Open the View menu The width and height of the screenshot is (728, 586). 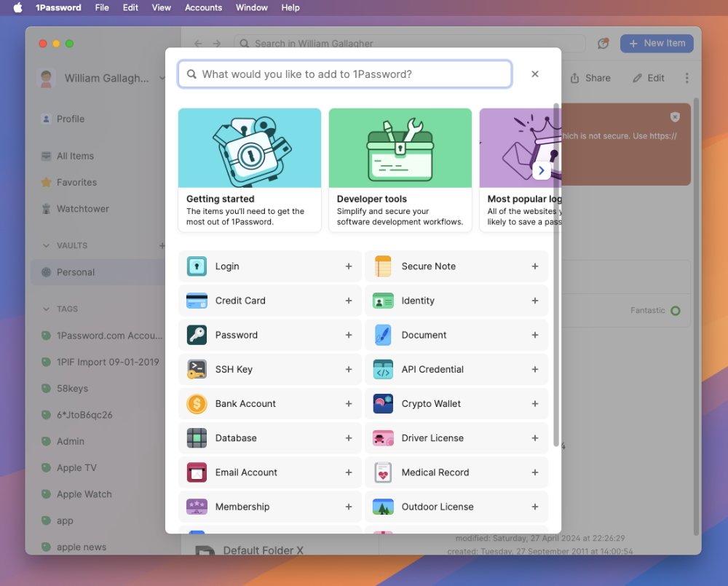(161, 7)
